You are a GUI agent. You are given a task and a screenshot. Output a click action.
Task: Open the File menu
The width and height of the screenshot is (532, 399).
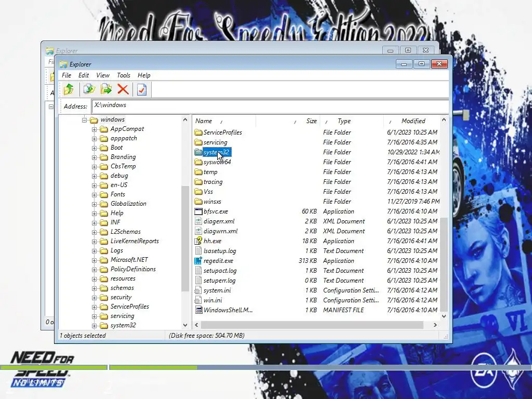66,75
